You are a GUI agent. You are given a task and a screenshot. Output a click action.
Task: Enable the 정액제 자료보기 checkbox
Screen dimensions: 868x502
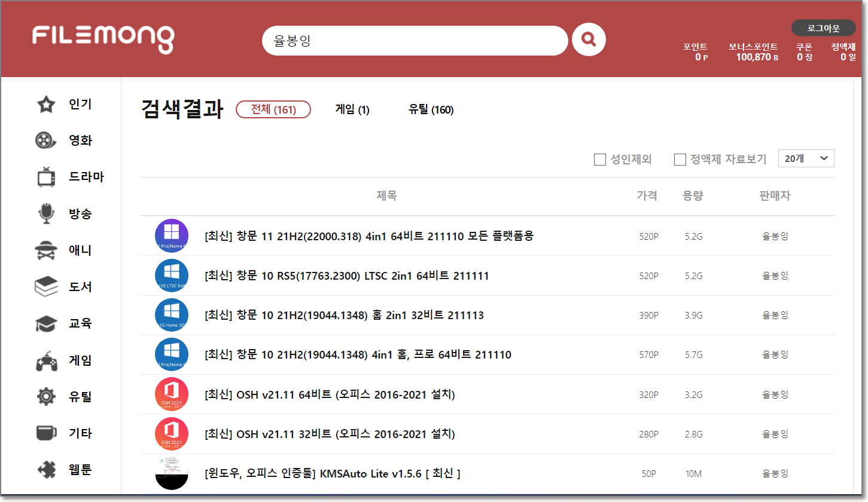coord(680,160)
